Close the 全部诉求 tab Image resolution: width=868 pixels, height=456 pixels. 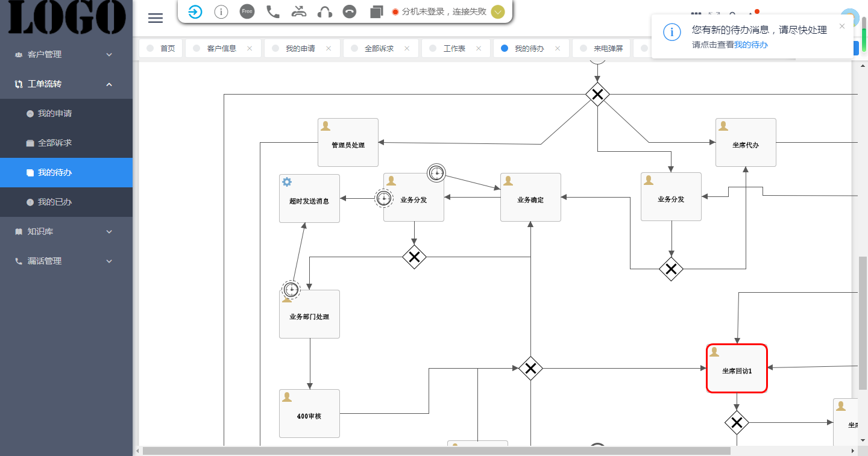click(407, 49)
